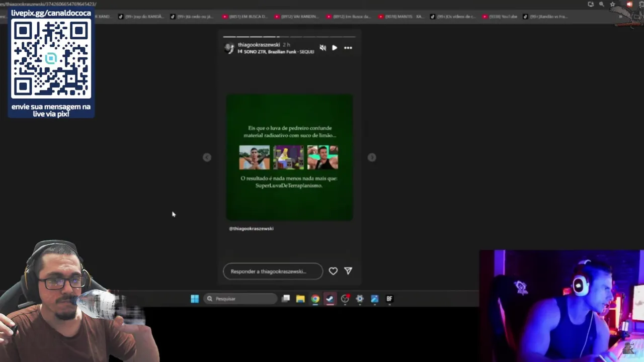The image size is (644, 362).
Task: Open File Explorer from the taskbar
Action: tap(300, 299)
